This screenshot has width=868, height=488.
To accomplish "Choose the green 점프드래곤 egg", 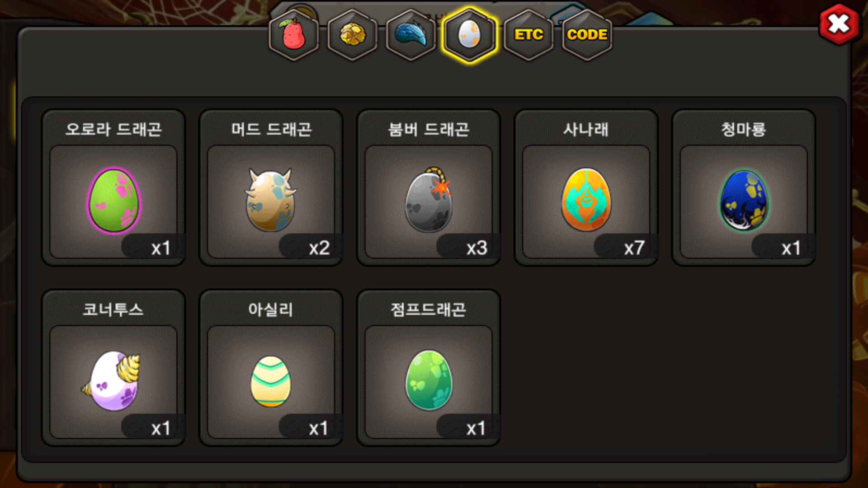I will click(429, 380).
